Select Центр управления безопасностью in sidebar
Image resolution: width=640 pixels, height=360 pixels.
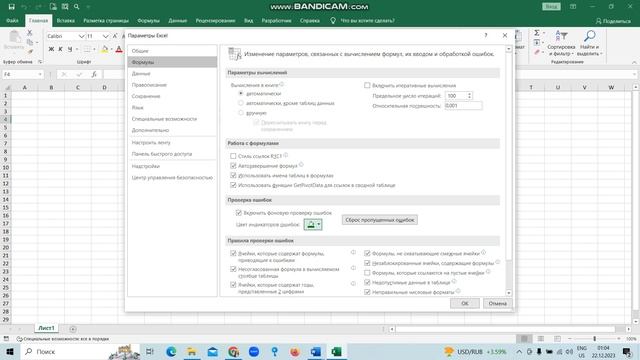[172, 178]
